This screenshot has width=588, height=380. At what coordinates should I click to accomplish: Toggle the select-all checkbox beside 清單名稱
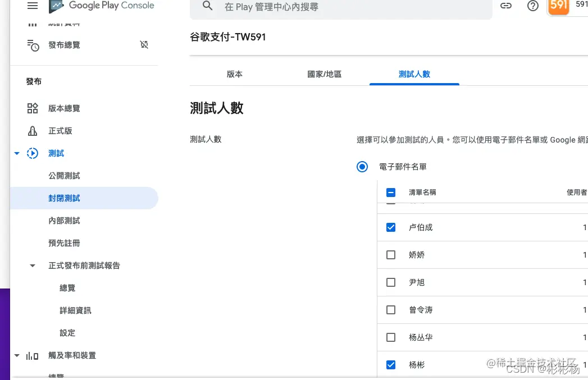tap(391, 193)
